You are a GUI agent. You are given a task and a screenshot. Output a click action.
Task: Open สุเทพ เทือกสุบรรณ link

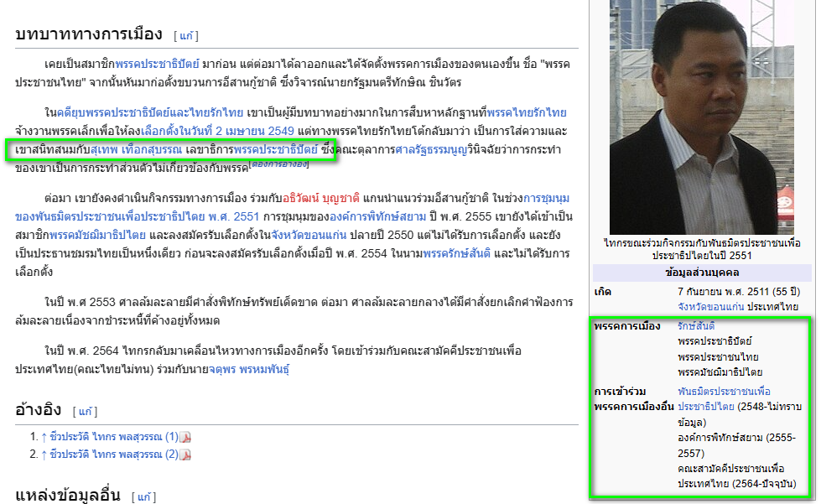pos(136,150)
